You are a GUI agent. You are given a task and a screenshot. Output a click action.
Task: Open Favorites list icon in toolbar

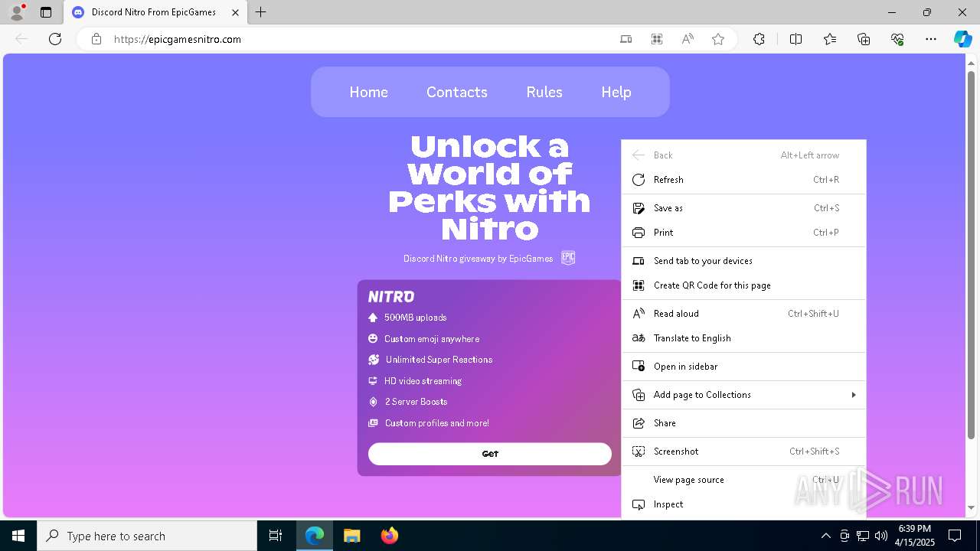[830, 39]
